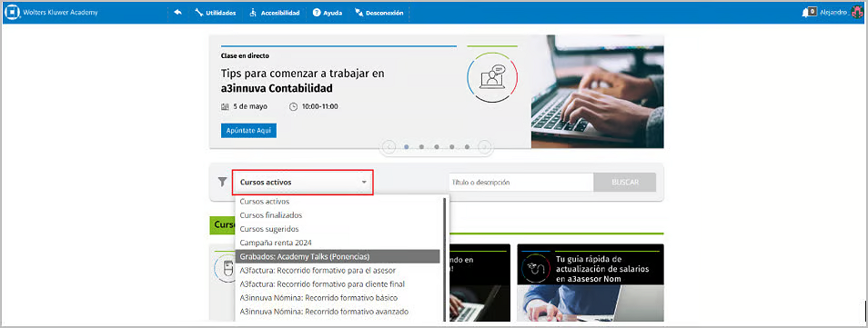Go to previous banner slide arrow
Image resolution: width=868 pixels, height=328 pixels.
389,147
